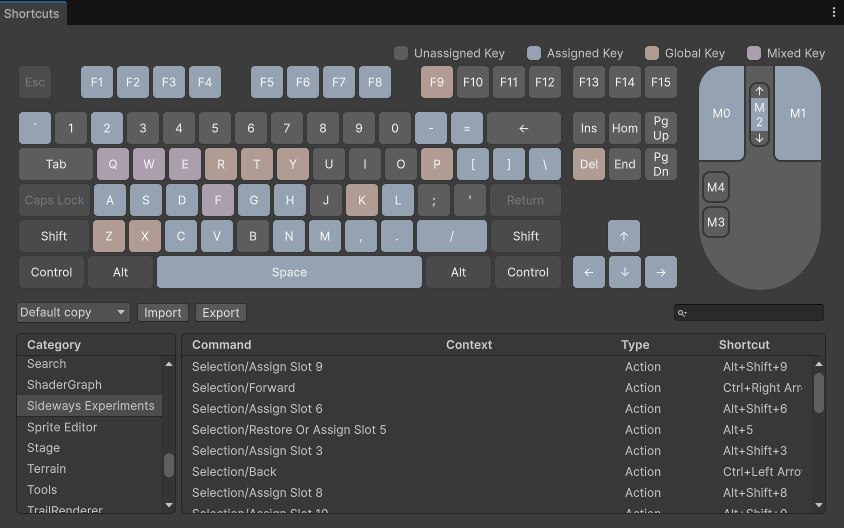Select the Sprite Editor category
This screenshot has height=528, width=844.
pyautogui.click(x=89, y=427)
